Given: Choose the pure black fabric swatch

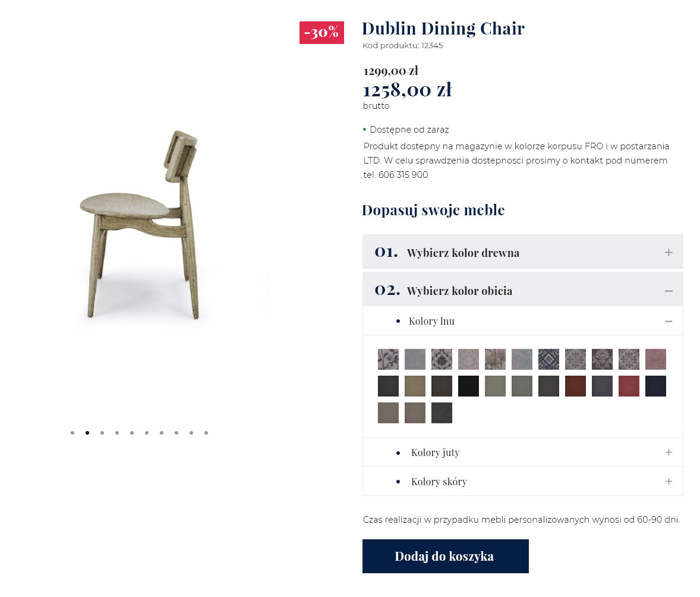Looking at the screenshot, I should (468, 386).
